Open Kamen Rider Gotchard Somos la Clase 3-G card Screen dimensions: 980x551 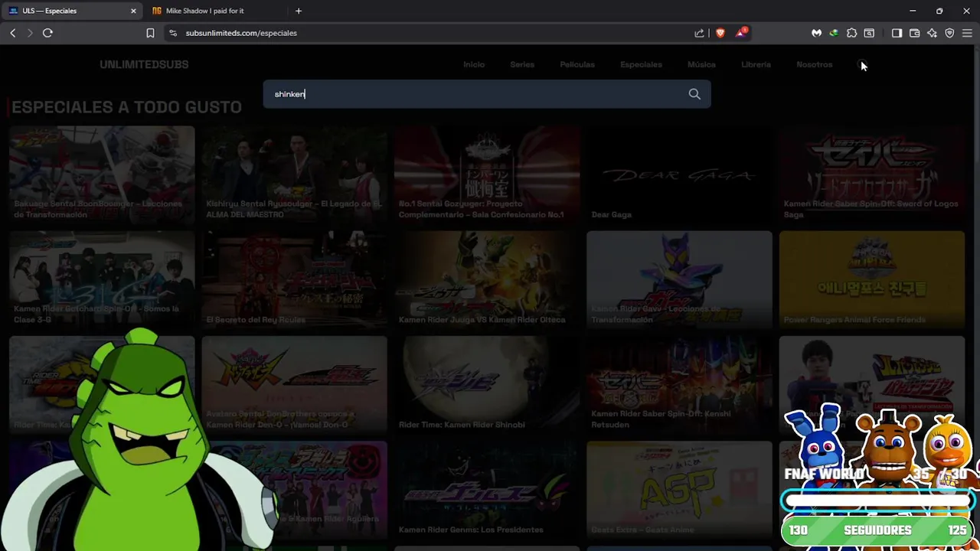point(102,280)
